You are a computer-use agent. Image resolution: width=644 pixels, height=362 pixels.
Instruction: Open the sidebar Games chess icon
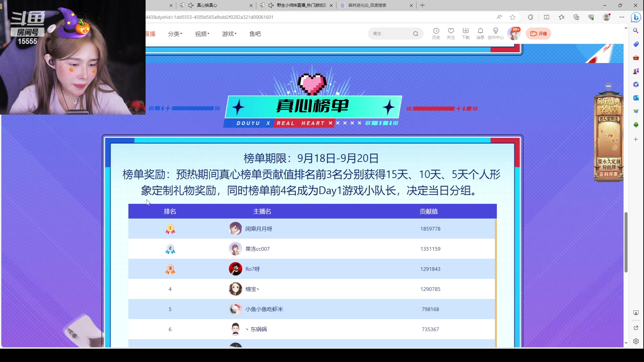[x=636, y=71]
